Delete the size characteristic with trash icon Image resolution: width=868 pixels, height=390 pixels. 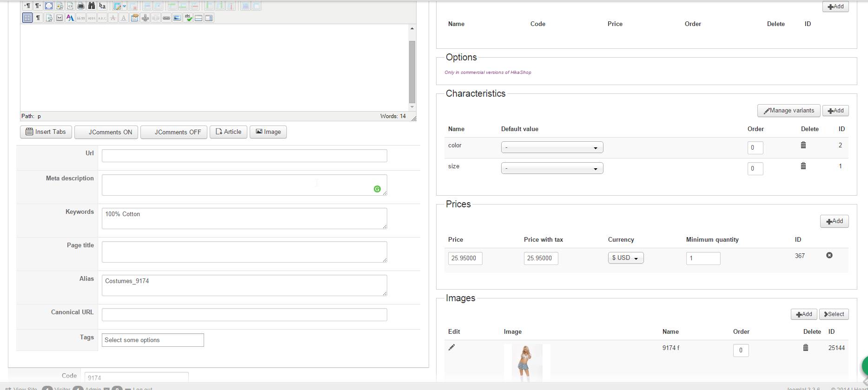pos(803,166)
